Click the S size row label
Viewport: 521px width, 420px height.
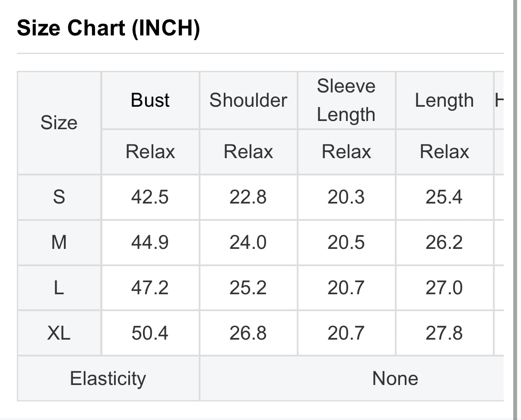(x=59, y=197)
